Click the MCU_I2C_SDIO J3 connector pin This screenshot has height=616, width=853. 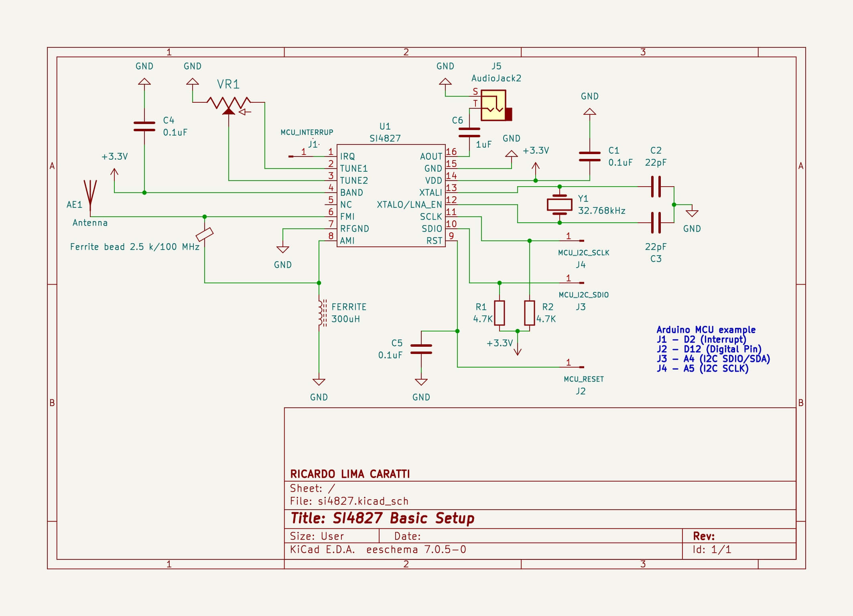(574, 283)
